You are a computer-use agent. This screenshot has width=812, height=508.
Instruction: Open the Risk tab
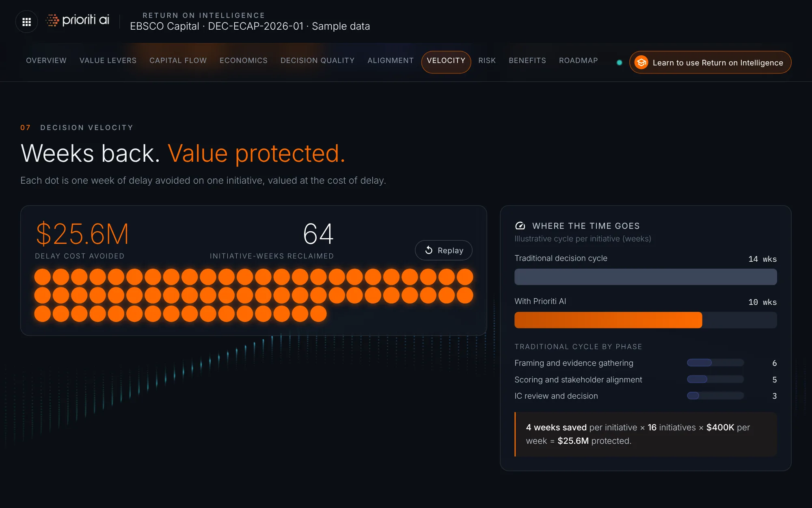point(487,61)
